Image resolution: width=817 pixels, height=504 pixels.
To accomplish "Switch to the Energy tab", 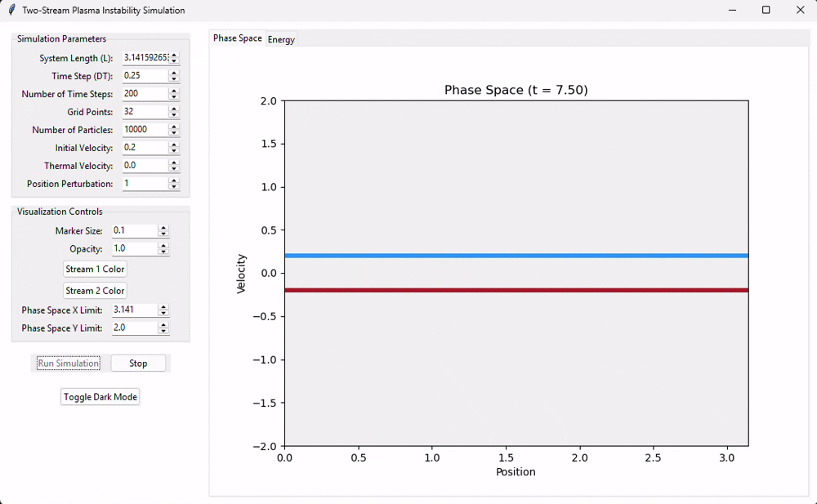I will point(281,38).
